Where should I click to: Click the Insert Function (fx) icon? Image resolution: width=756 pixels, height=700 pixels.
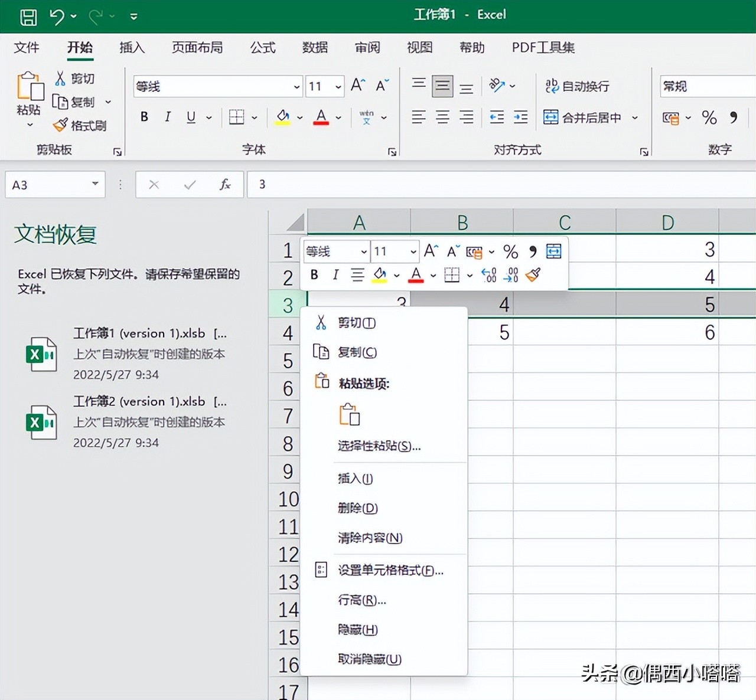point(225,184)
